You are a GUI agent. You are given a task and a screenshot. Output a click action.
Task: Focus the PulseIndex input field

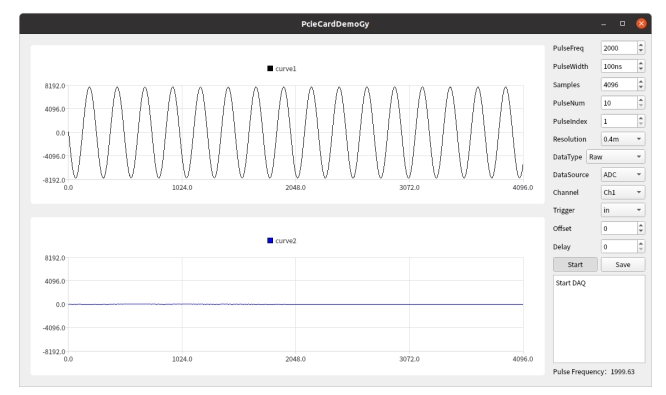tap(619, 121)
